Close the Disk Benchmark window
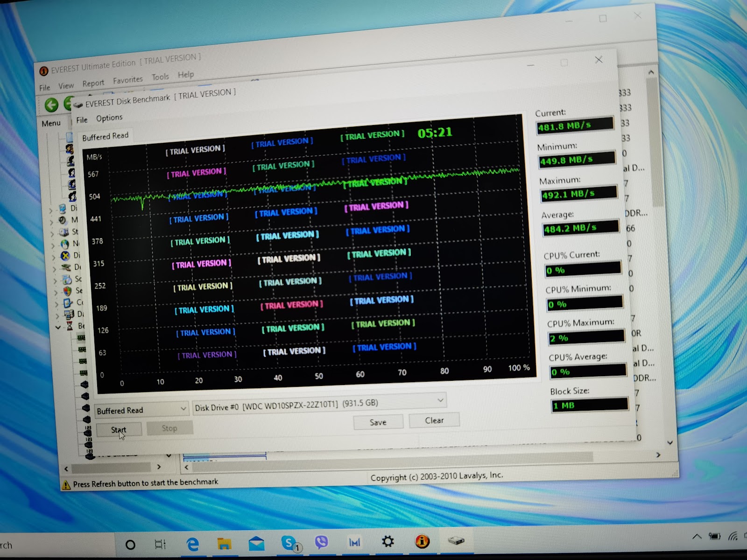The height and width of the screenshot is (560, 747). (x=599, y=60)
